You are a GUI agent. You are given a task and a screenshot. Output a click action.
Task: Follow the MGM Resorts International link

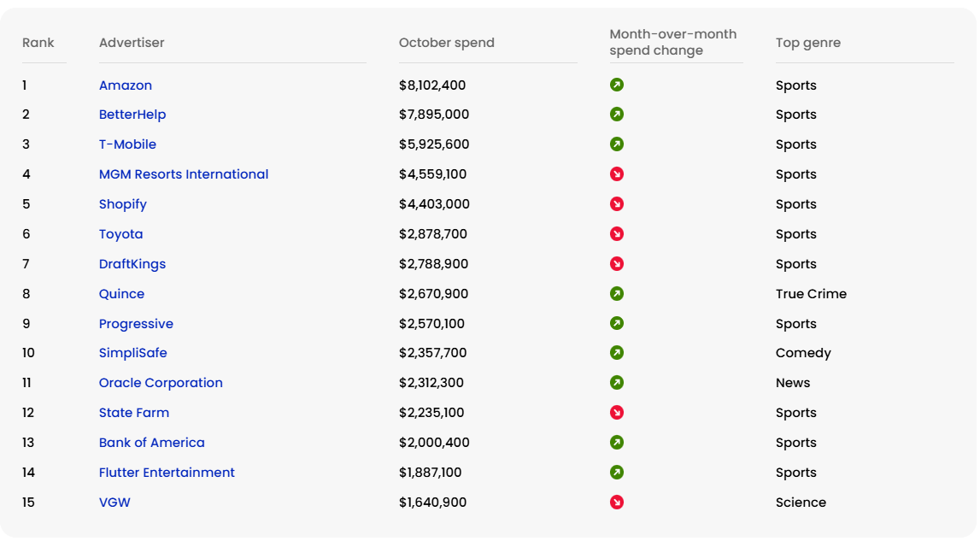click(x=184, y=174)
